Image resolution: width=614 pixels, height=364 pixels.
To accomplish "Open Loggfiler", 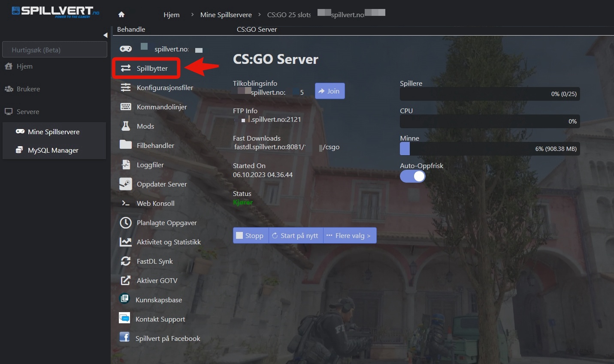I will click(150, 165).
